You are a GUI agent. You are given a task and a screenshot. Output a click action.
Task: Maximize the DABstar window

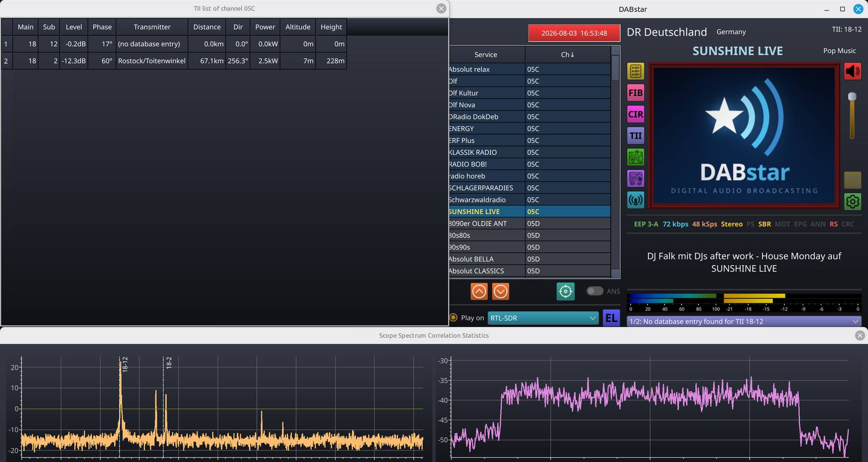(x=842, y=9)
